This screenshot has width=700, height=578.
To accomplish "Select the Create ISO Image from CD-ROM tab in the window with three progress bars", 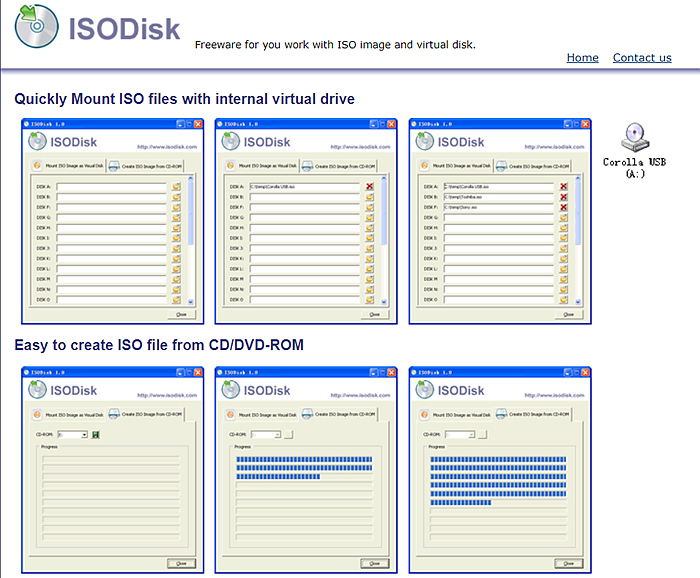I will tap(338, 414).
